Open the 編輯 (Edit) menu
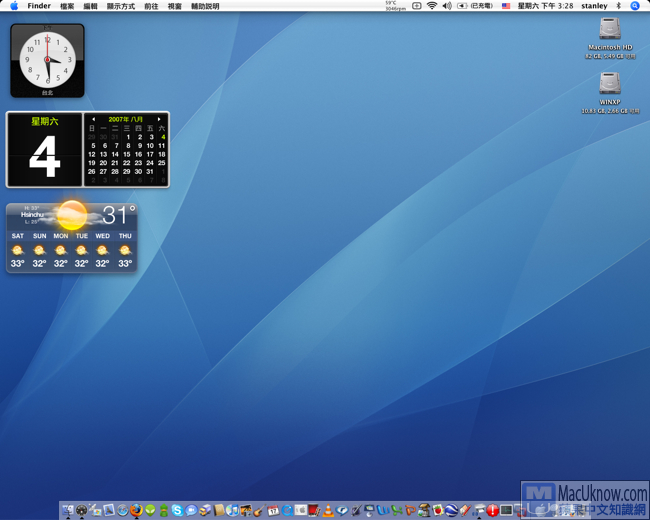650x520 pixels. tap(90, 6)
